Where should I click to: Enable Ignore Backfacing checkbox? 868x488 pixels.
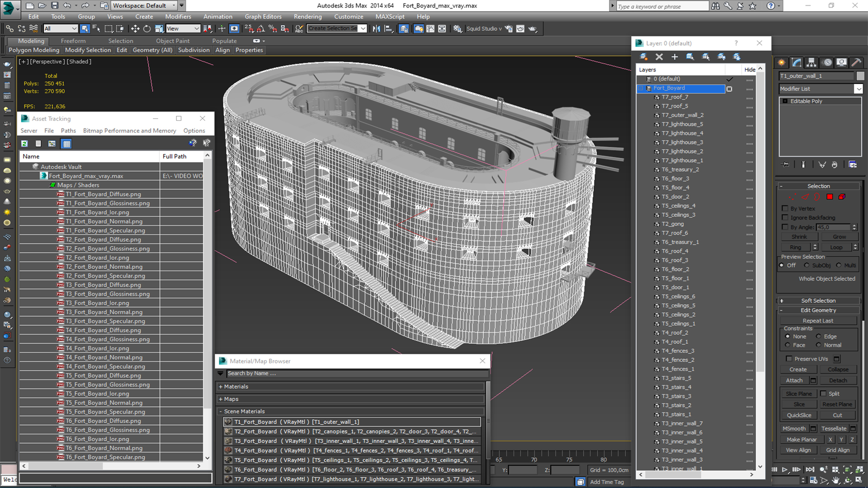pos(785,217)
